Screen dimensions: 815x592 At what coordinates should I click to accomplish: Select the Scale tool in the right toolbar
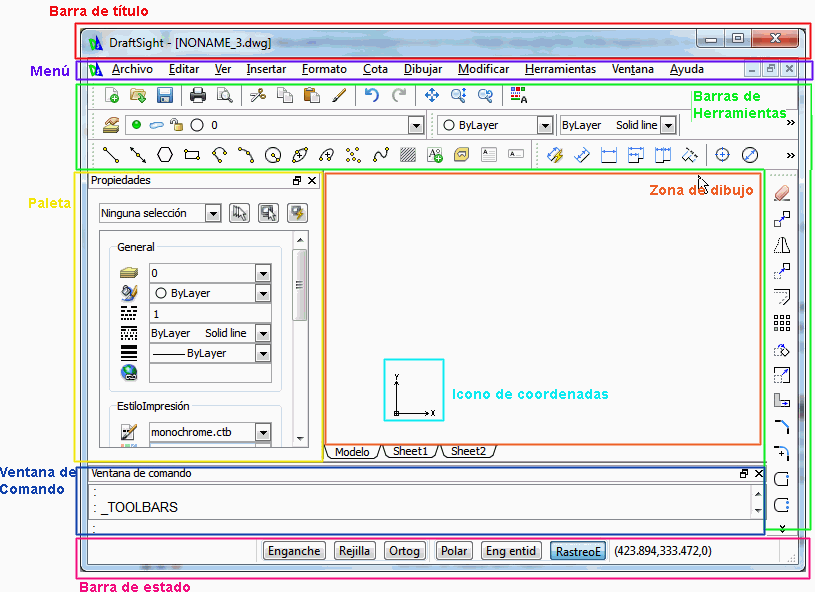[x=782, y=375]
